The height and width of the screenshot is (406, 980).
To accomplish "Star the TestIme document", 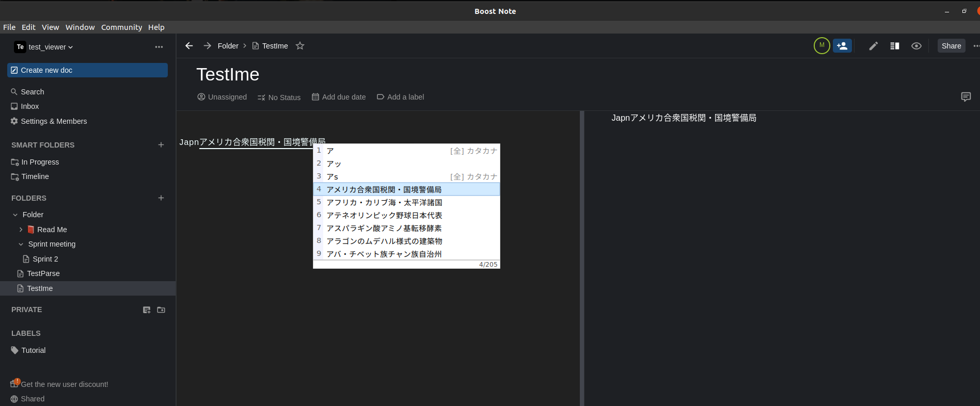I will pyautogui.click(x=300, y=46).
